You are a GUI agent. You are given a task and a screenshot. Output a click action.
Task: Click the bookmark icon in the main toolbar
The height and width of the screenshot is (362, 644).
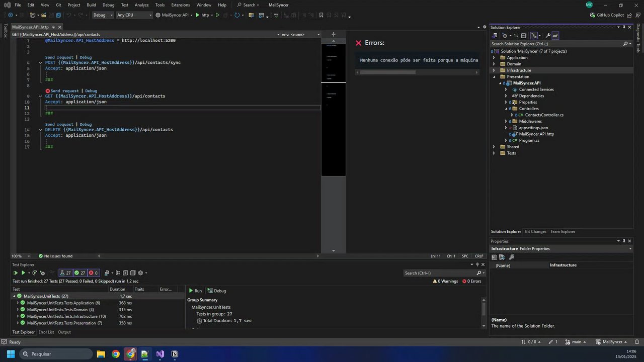tap(321, 15)
